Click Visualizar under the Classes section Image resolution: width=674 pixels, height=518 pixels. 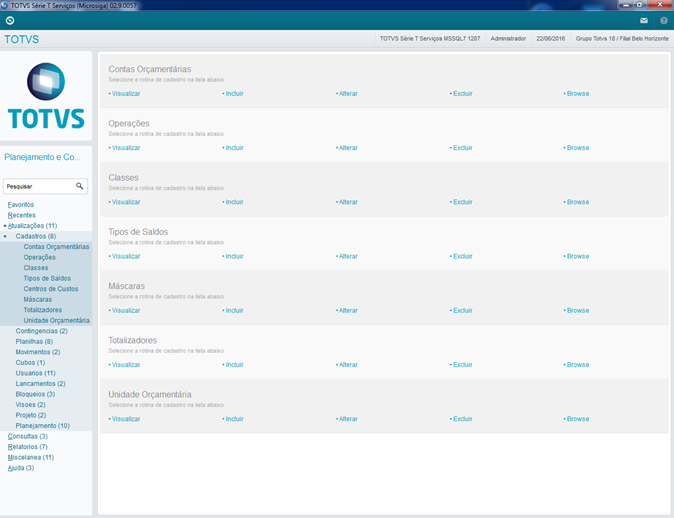(125, 202)
